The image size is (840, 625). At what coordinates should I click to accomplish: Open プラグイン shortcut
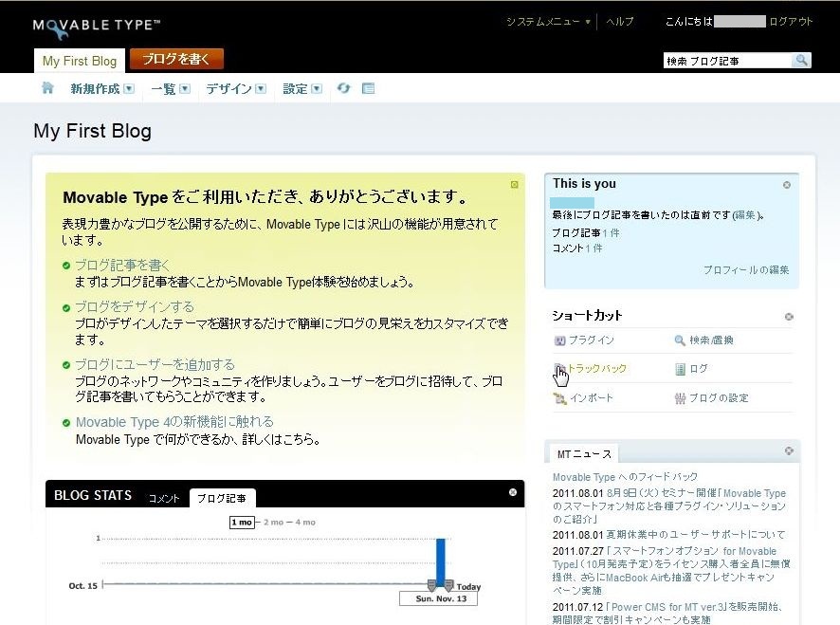(584, 340)
